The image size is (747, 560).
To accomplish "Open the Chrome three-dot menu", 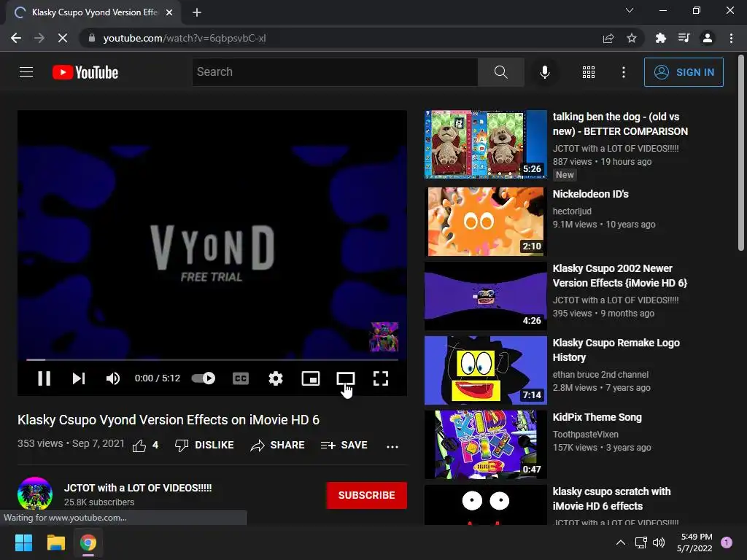I will coord(731,38).
